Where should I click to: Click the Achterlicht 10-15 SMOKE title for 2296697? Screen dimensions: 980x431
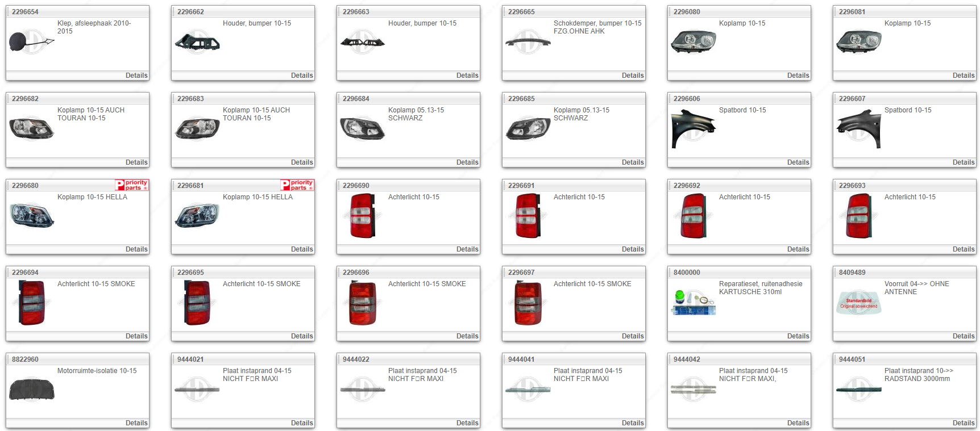point(592,284)
